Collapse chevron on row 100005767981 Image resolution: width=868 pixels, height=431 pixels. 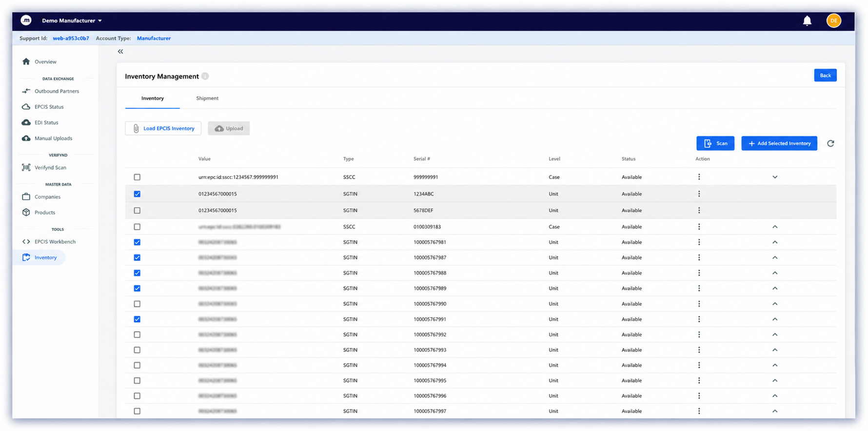pyautogui.click(x=775, y=242)
